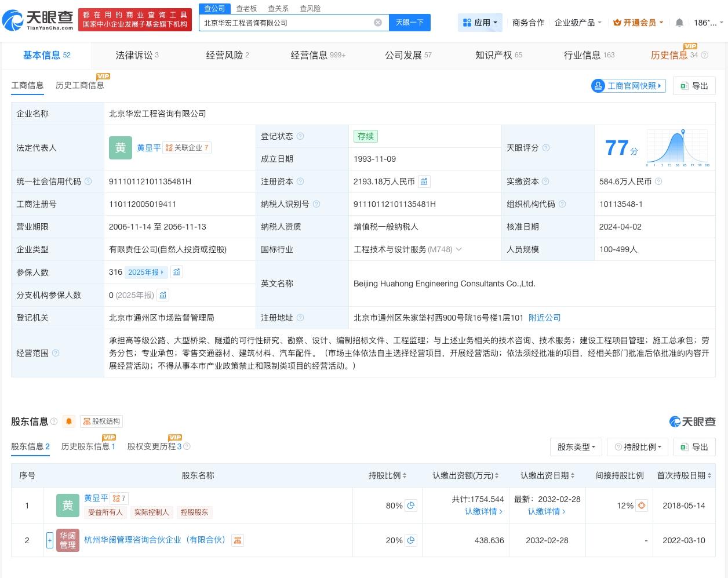
Task: Click the 天眼评分 distribution chart
Action: [x=678, y=148]
